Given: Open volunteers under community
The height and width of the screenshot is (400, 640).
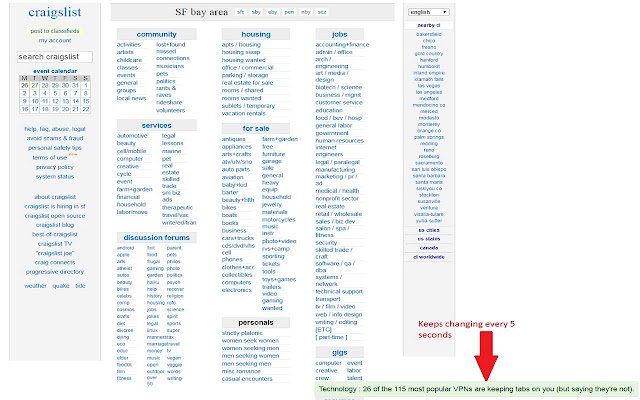Looking at the screenshot, I should [x=171, y=111].
